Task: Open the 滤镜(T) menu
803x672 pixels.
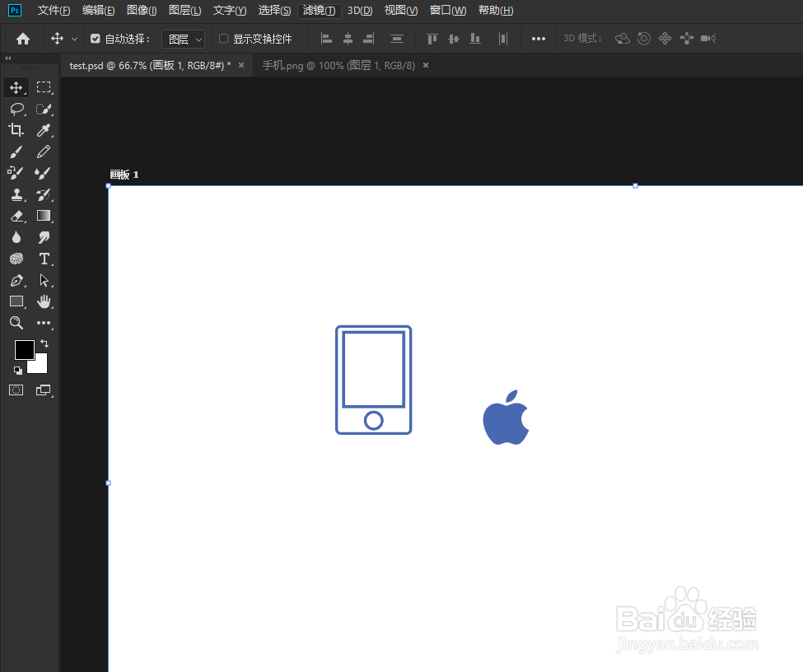Action: pyautogui.click(x=319, y=11)
